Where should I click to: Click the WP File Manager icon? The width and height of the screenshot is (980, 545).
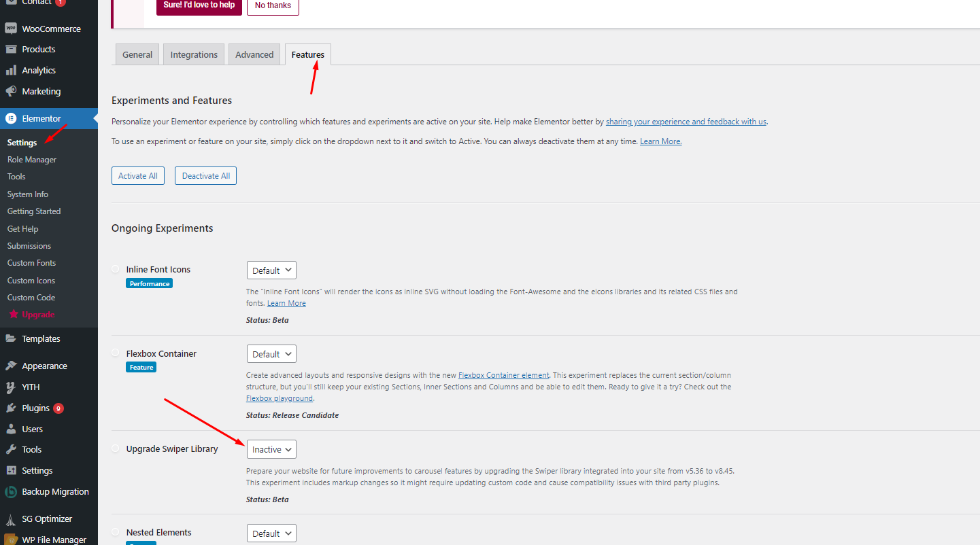point(11,540)
